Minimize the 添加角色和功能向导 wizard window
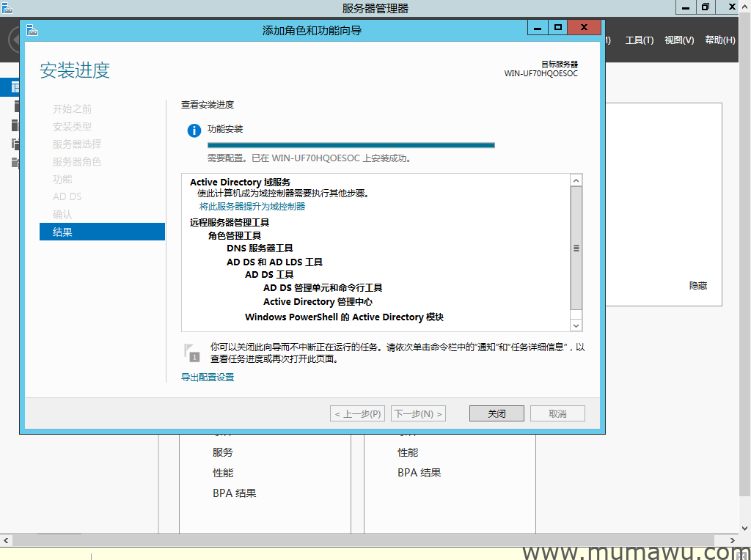The height and width of the screenshot is (560, 751). pos(538,28)
